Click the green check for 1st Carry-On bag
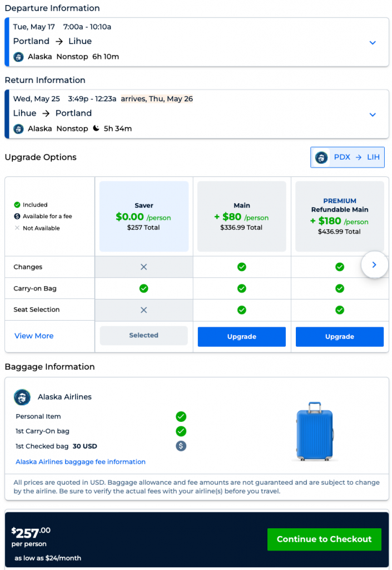This screenshot has height=570, width=392. pos(181,431)
